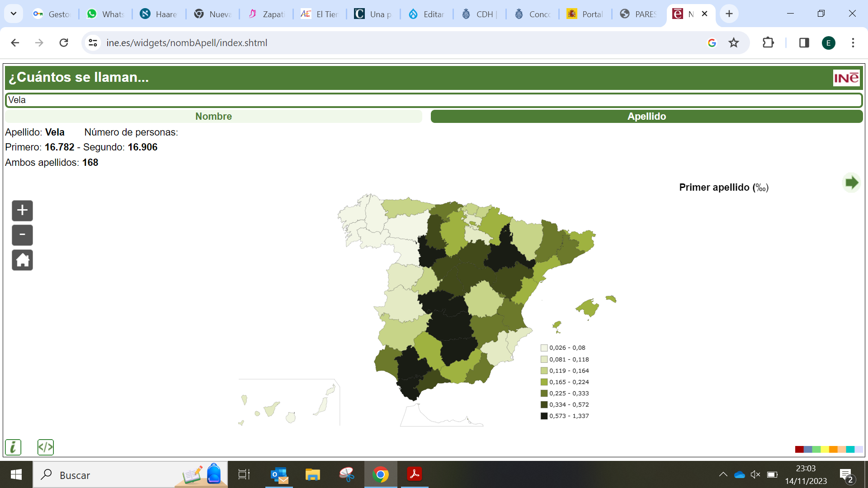Open Chrome's three-dot menu
This screenshot has width=868, height=488.
point(853,43)
